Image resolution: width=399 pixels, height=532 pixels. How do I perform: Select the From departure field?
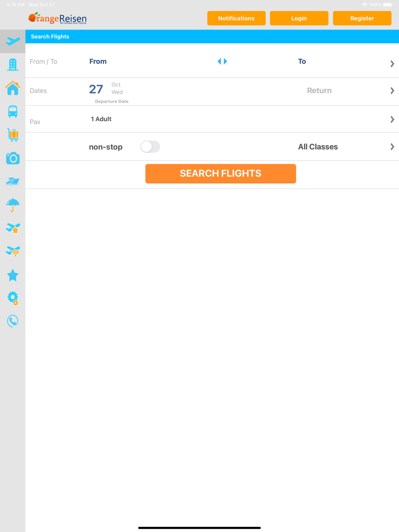[98, 61]
